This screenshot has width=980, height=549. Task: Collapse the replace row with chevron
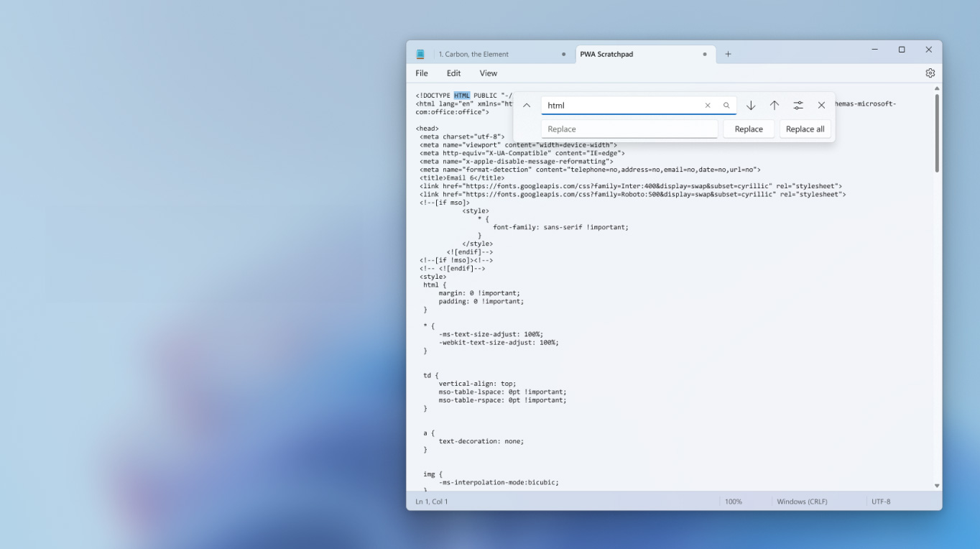coord(527,106)
